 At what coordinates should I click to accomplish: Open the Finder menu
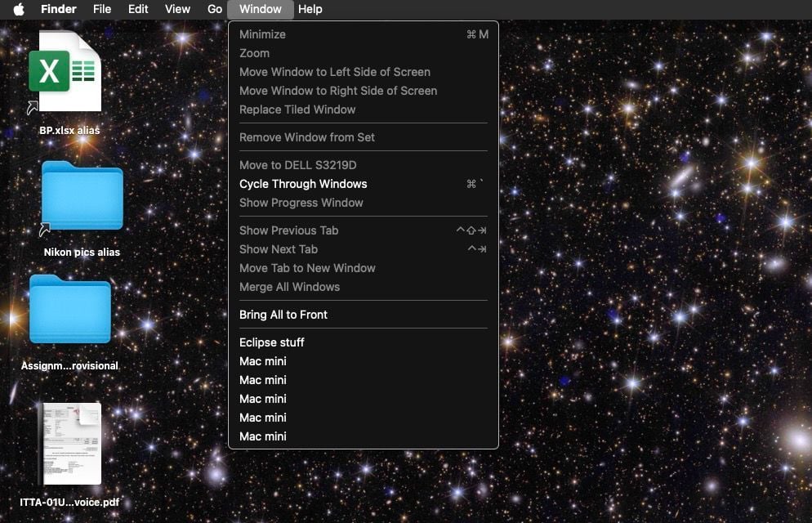click(58, 9)
